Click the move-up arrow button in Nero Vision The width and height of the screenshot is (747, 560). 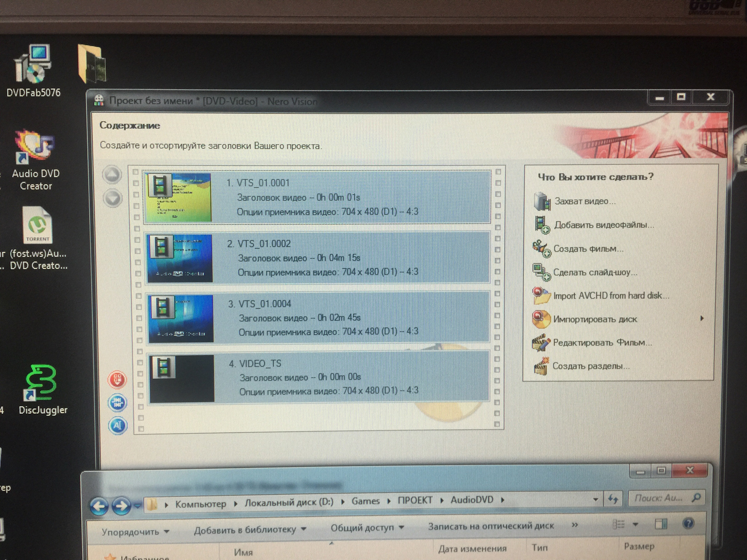coord(112,175)
